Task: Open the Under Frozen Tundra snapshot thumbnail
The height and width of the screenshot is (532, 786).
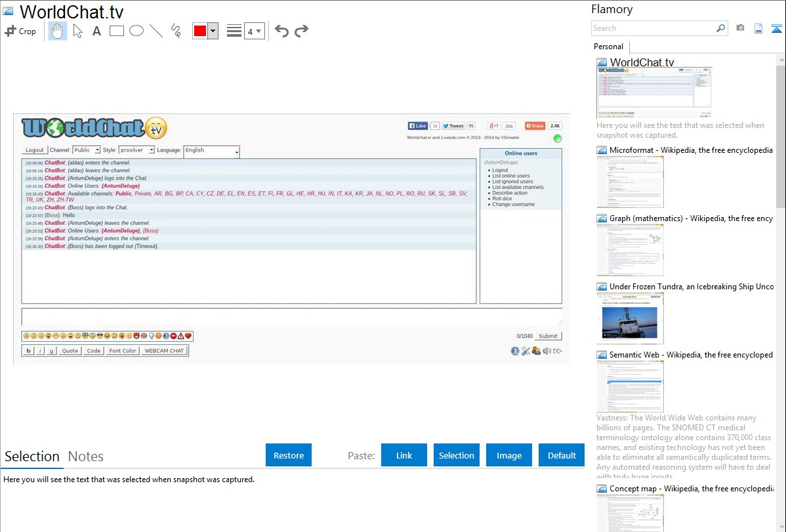Action: click(x=630, y=319)
